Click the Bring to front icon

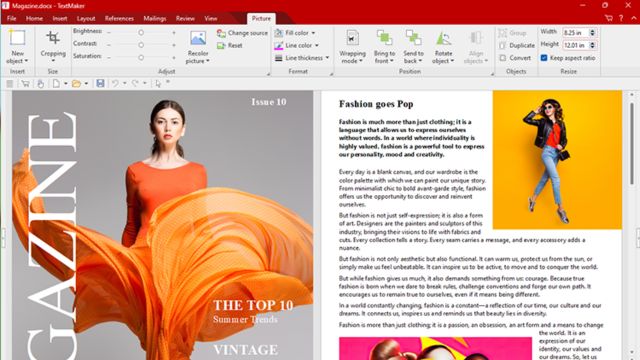point(384,38)
